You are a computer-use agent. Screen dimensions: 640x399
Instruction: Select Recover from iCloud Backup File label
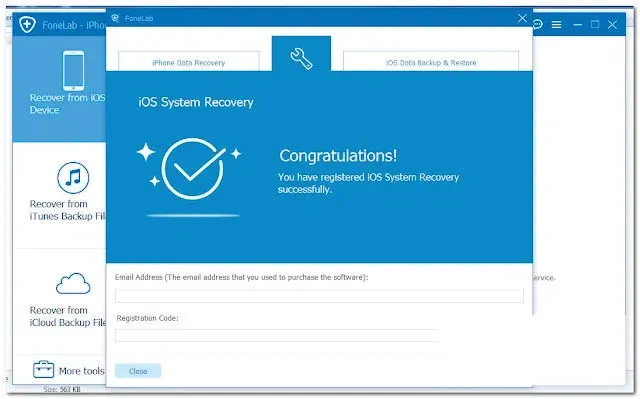point(68,316)
